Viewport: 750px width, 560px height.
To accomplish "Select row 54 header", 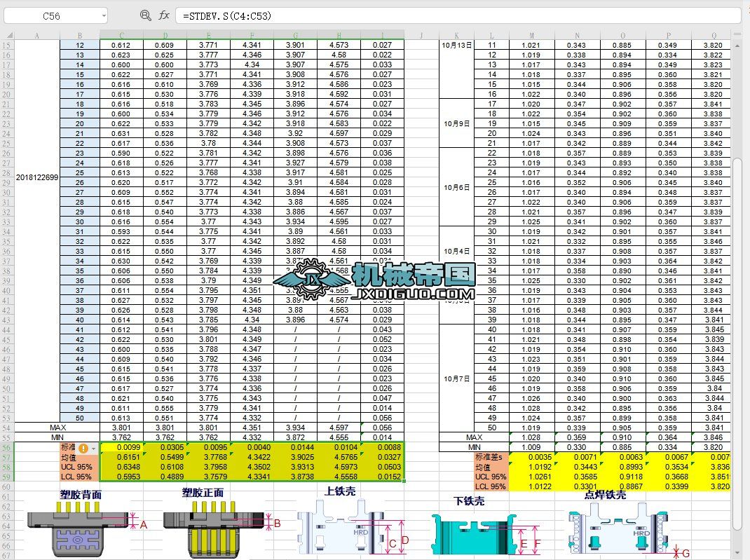I will 7,428.
